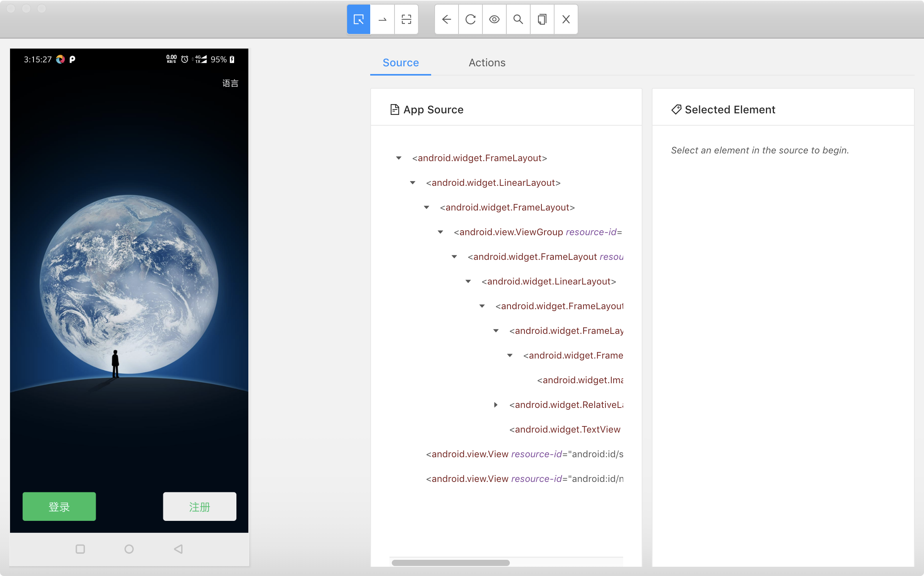Collapse the ViewGroup resource-id node
Screen dimensions: 924x576
440,232
